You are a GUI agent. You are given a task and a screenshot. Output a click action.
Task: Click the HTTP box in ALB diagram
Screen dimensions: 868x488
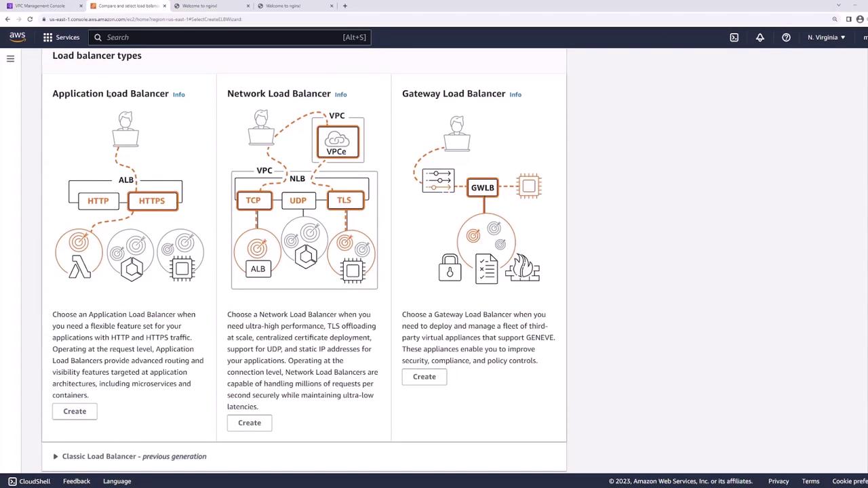point(98,201)
